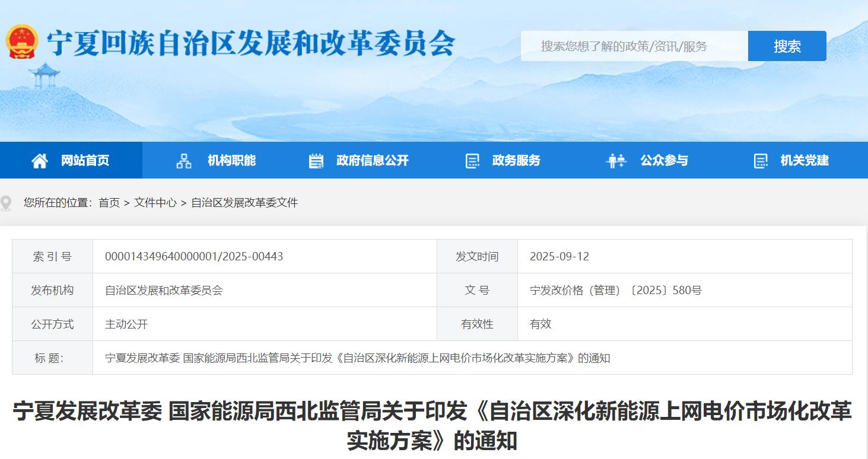Screen dimensions: 868x459
Task: Open the 文件中心 breadcrumb link
Action: point(155,203)
